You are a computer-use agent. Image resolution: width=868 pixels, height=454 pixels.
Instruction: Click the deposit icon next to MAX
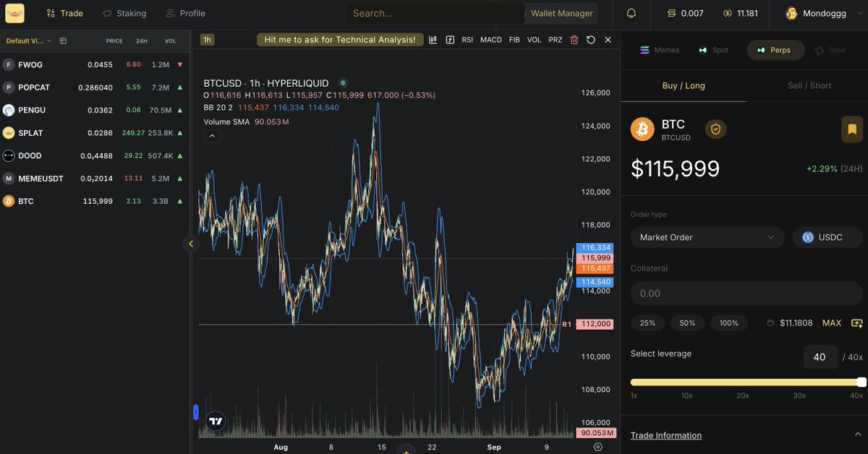pyautogui.click(x=857, y=323)
